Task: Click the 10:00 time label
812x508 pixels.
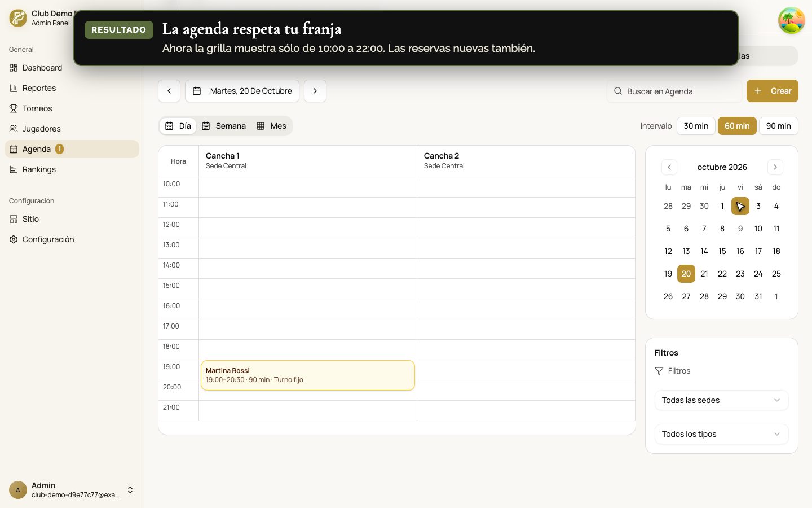Action: tap(171, 184)
